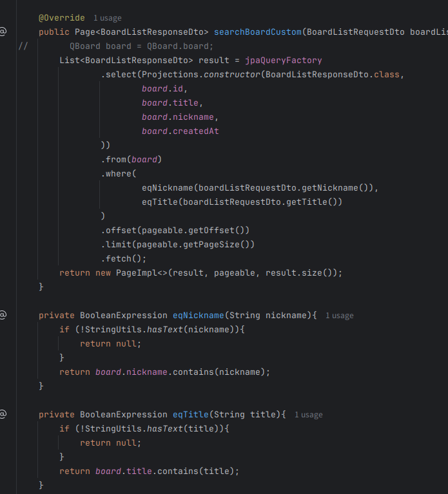Viewport: 448px width, 494px height.
Task: Click the gutter icon beside eqTitle method
Action: 4,414
